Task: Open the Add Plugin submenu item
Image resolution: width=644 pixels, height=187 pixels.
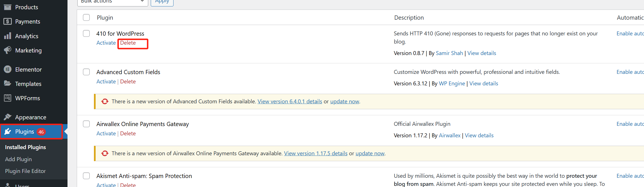Action: (18, 159)
